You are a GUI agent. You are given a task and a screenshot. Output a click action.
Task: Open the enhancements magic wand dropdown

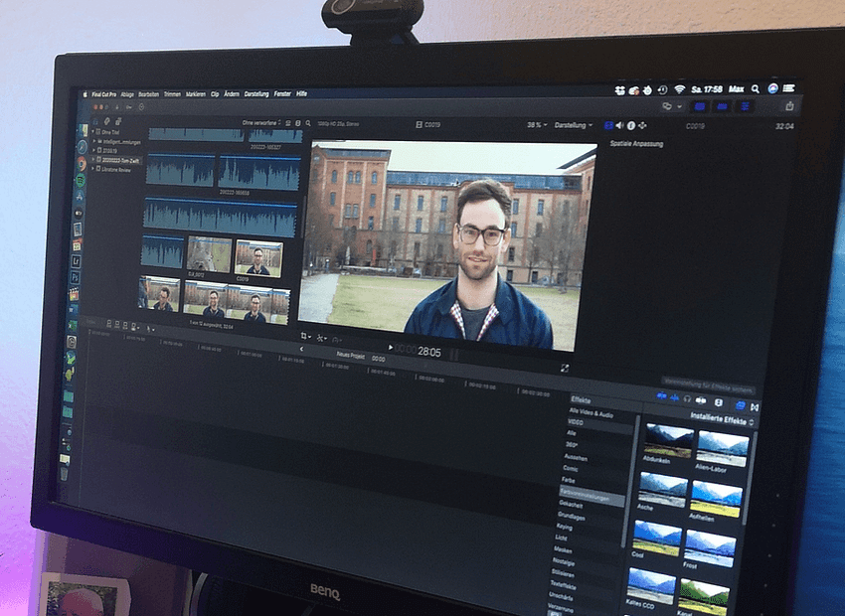322,338
